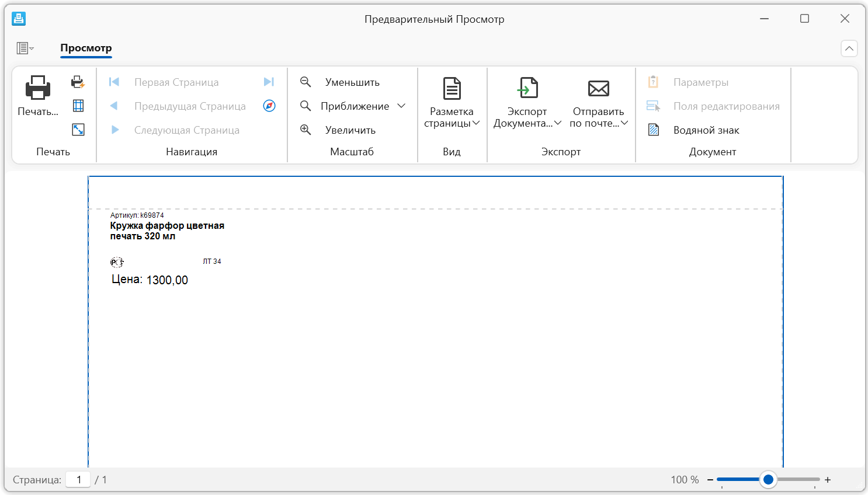The width and height of the screenshot is (868, 495).
Task: Close the preview window
Action: click(845, 19)
